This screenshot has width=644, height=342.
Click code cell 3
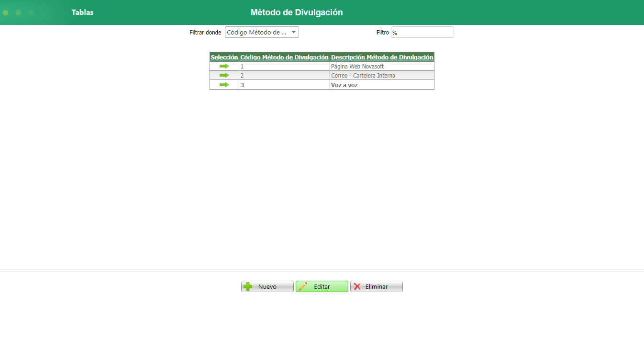(284, 85)
